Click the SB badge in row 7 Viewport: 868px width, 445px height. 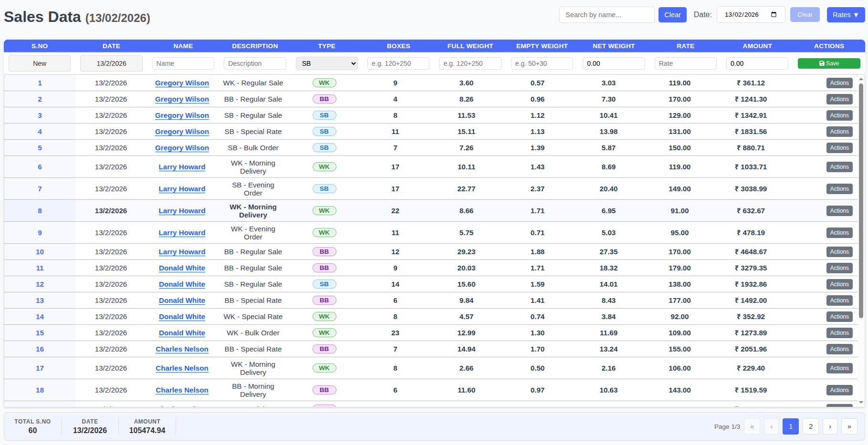pyautogui.click(x=324, y=189)
